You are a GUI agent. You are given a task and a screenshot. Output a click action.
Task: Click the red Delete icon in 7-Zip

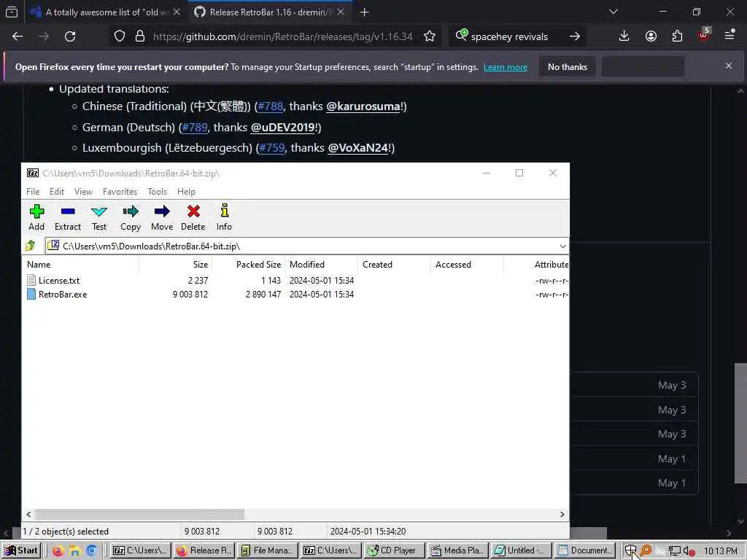click(193, 217)
